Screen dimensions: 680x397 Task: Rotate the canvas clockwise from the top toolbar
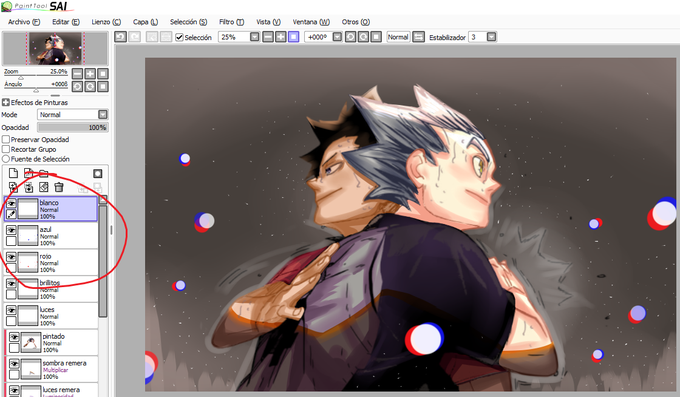click(x=363, y=37)
